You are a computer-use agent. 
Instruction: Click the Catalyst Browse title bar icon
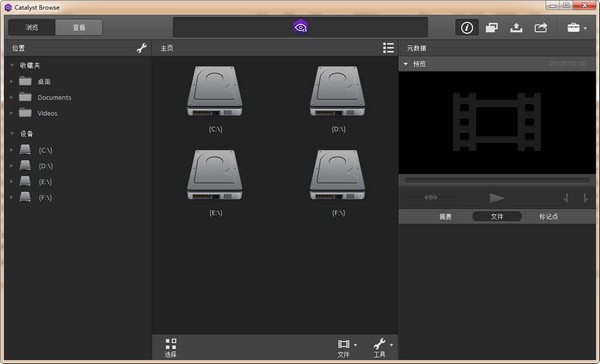coord(8,7)
